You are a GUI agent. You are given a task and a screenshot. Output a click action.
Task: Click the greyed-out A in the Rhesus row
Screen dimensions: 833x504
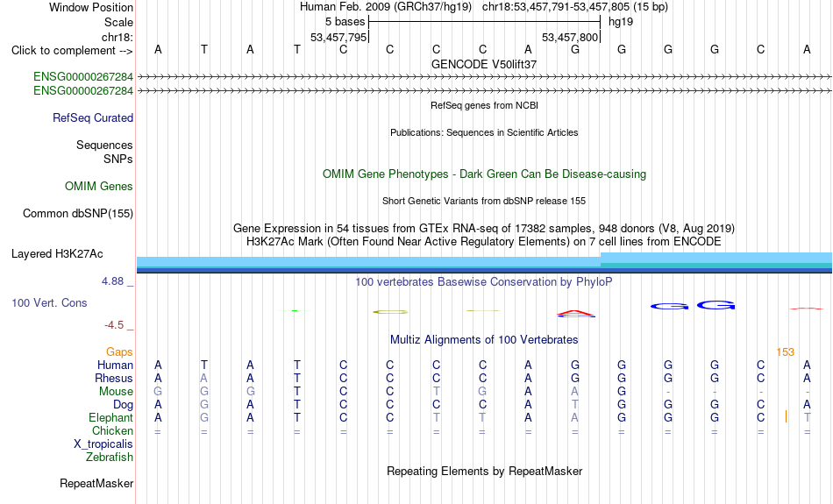204,378
